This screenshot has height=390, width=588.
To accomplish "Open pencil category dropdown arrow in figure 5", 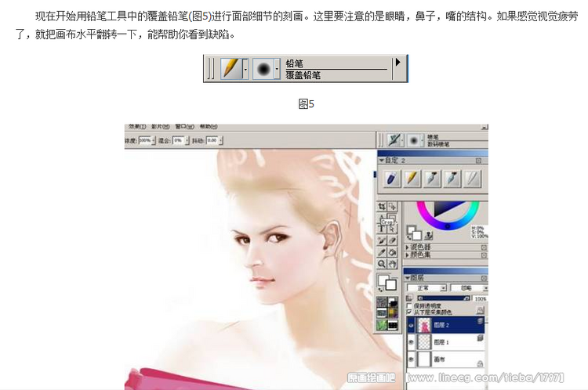I will coord(245,69).
